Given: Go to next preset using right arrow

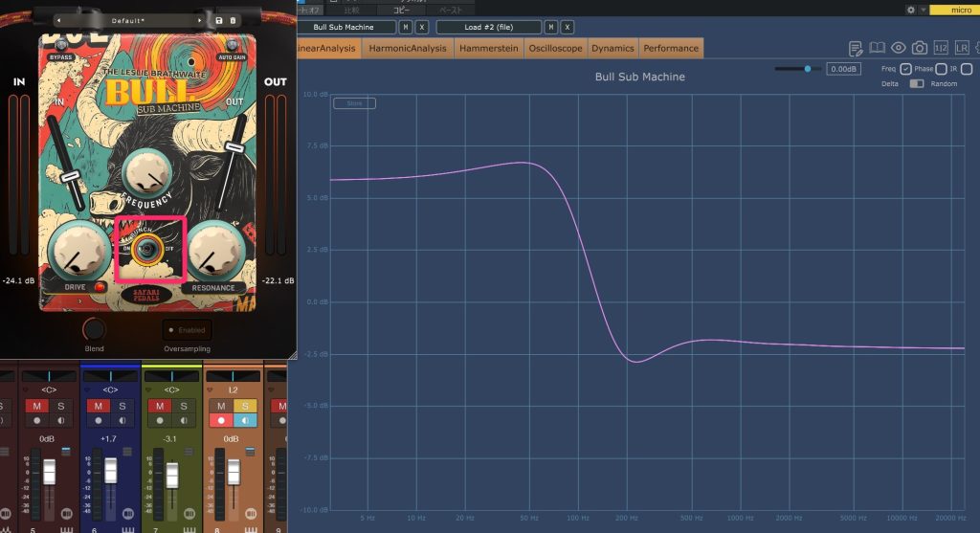Looking at the screenshot, I should [200, 20].
